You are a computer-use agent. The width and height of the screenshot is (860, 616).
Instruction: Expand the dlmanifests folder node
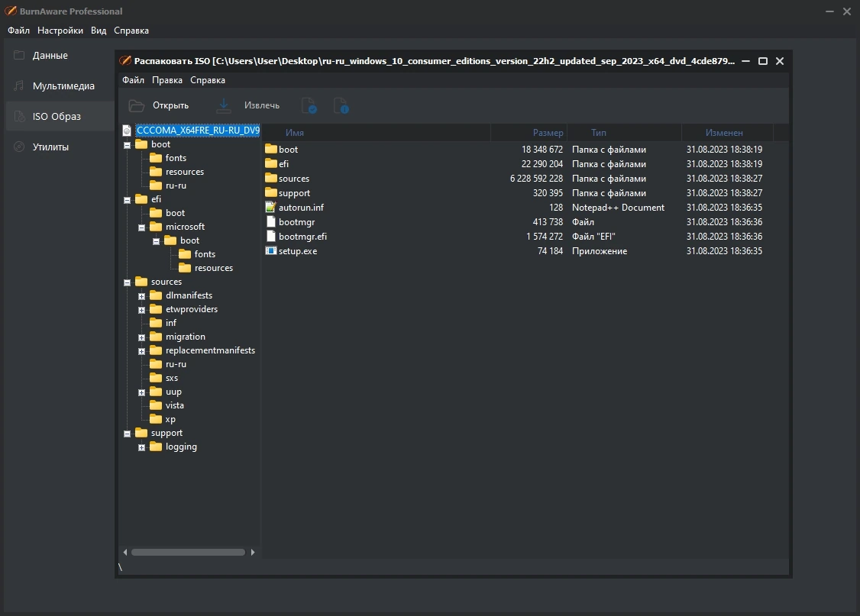click(141, 296)
